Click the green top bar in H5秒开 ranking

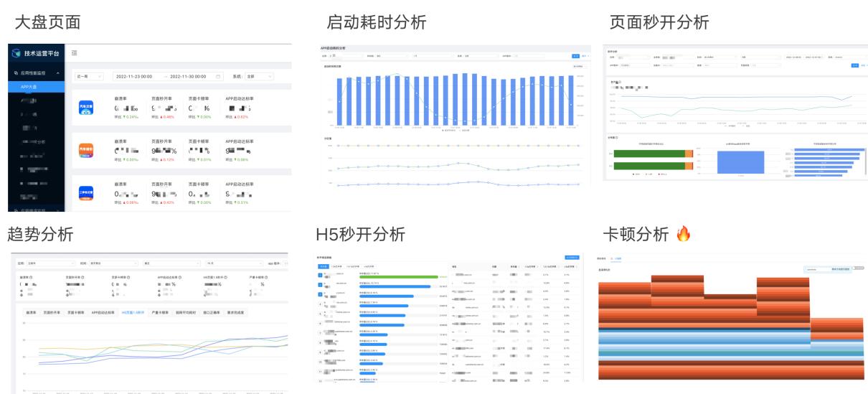point(397,276)
